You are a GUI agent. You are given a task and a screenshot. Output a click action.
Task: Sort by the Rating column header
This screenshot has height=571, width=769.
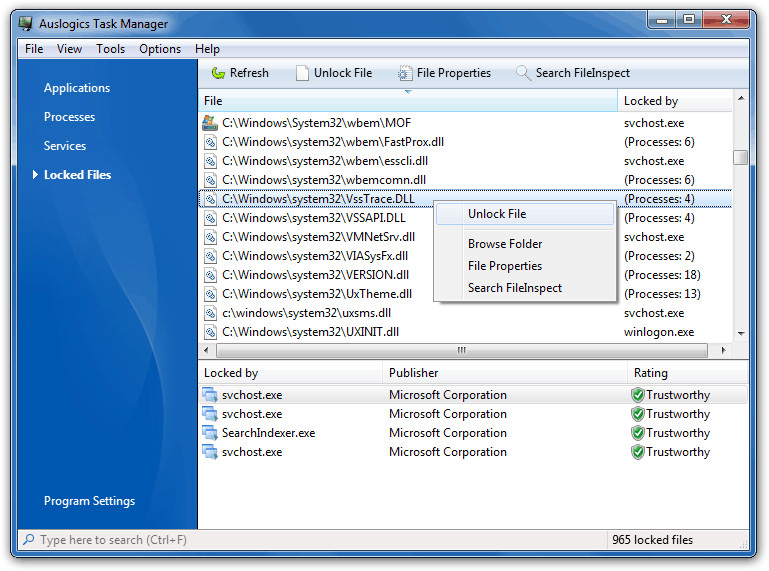pyautogui.click(x=688, y=373)
